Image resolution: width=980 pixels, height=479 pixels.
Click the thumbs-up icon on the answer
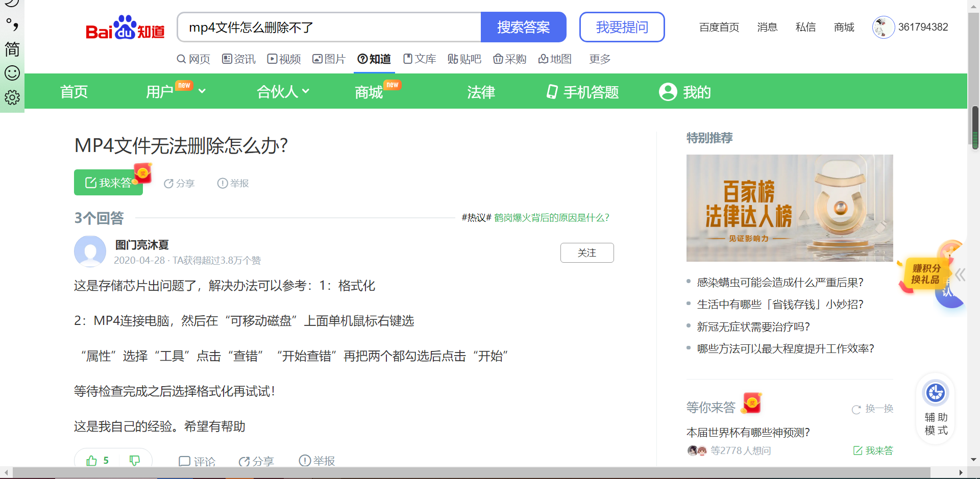pyautogui.click(x=92, y=461)
